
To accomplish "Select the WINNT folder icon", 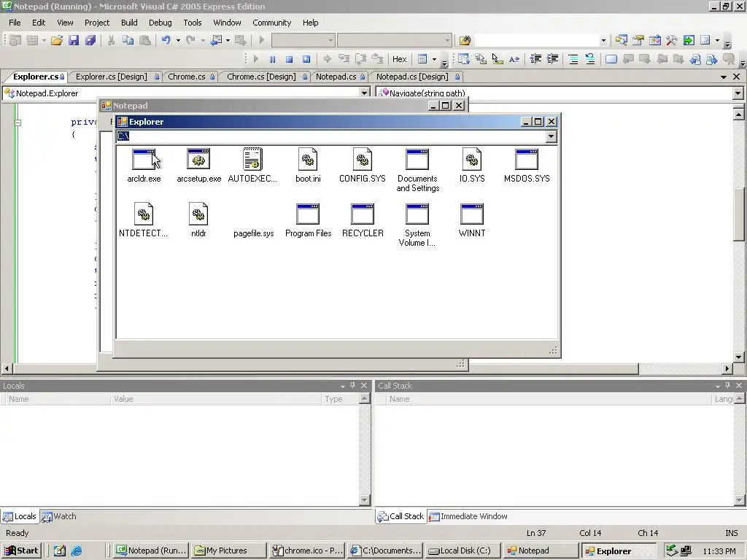I will (472, 214).
